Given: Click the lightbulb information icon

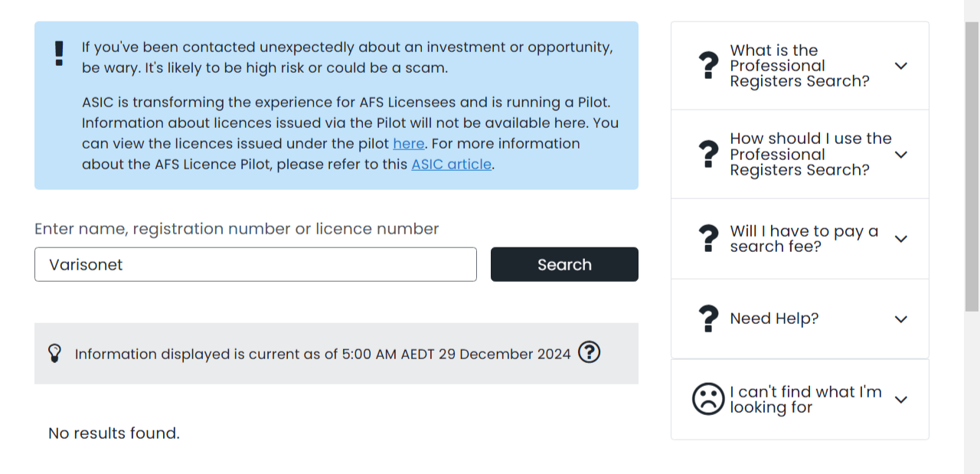Looking at the screenshot, I should 54,353.
